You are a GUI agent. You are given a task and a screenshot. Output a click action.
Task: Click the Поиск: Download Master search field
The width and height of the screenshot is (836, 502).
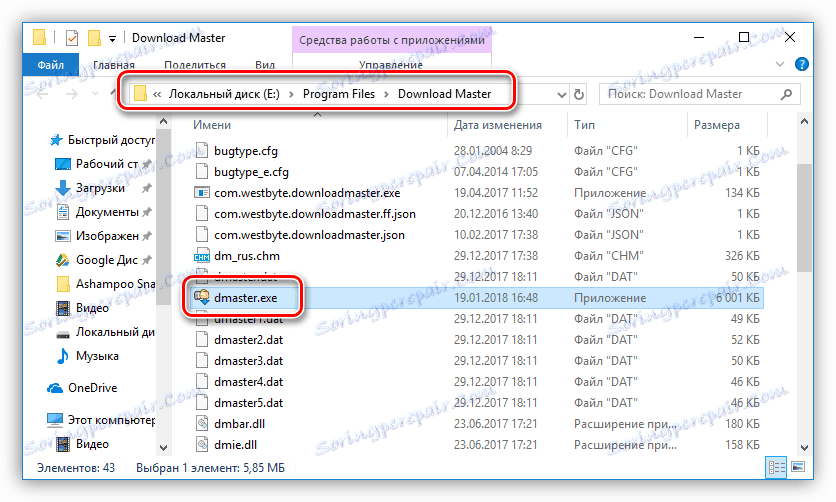tap(700, 94)
